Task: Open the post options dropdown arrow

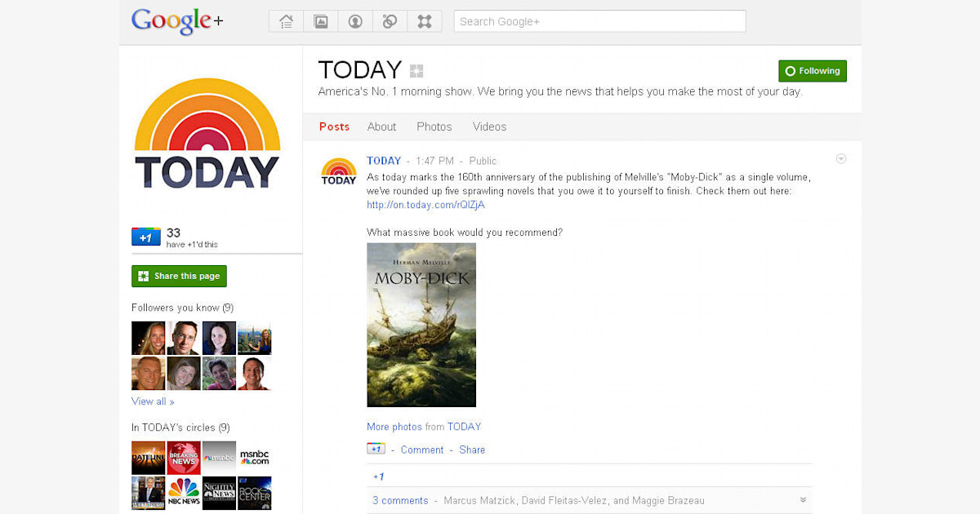Action: tap(840, 158)
